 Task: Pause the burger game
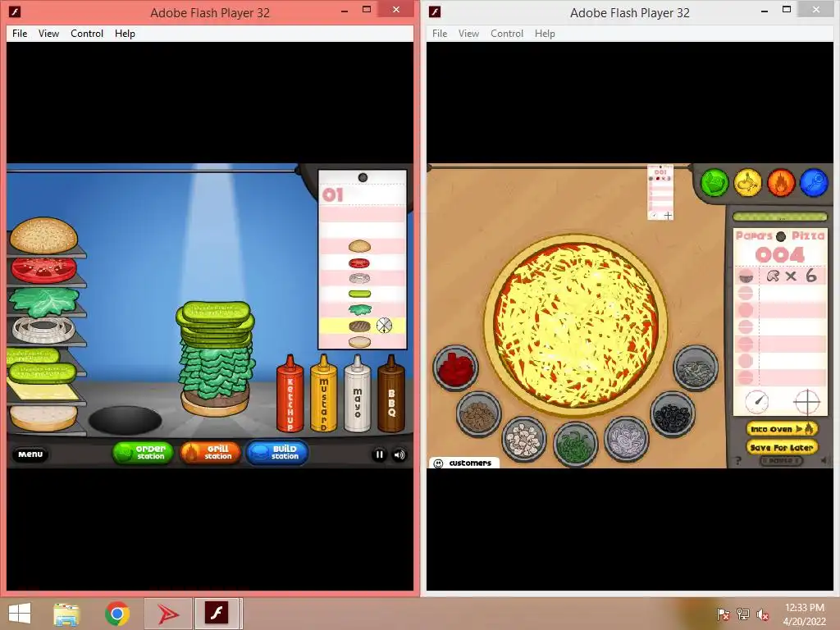(379, 454)
